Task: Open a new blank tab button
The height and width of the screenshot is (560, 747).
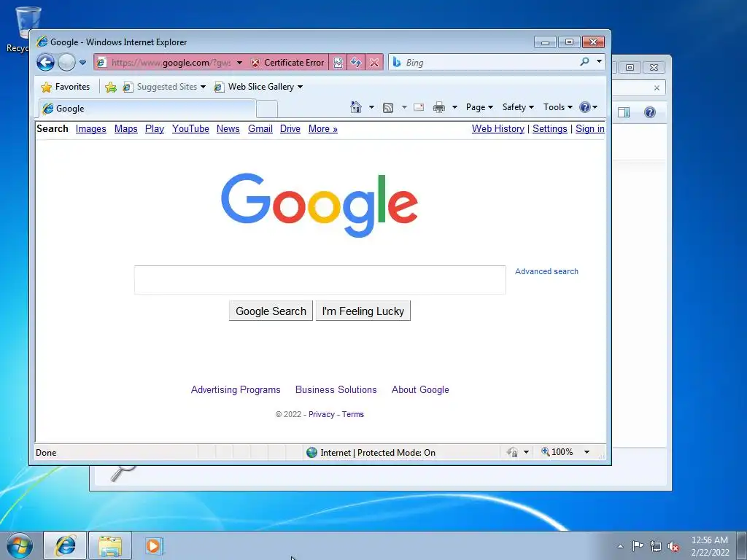Action: [267, 109]
